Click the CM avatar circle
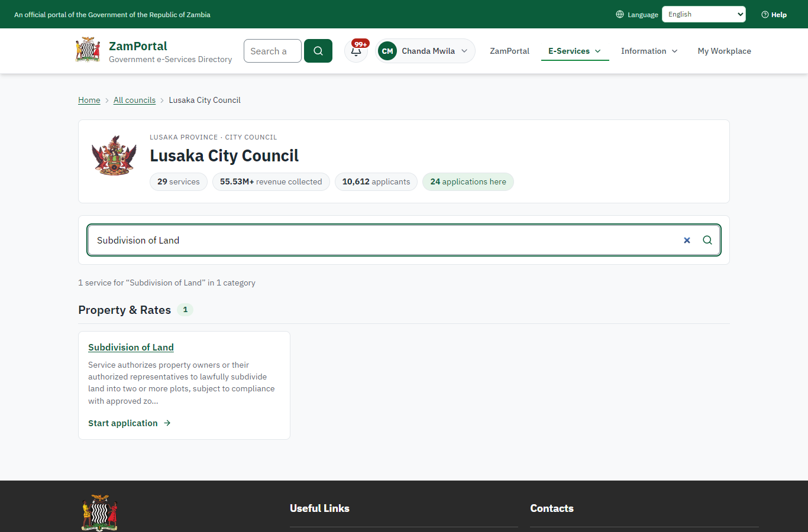Image resolution: width=808 pixels, height=532 pixels. coord(387,51)
